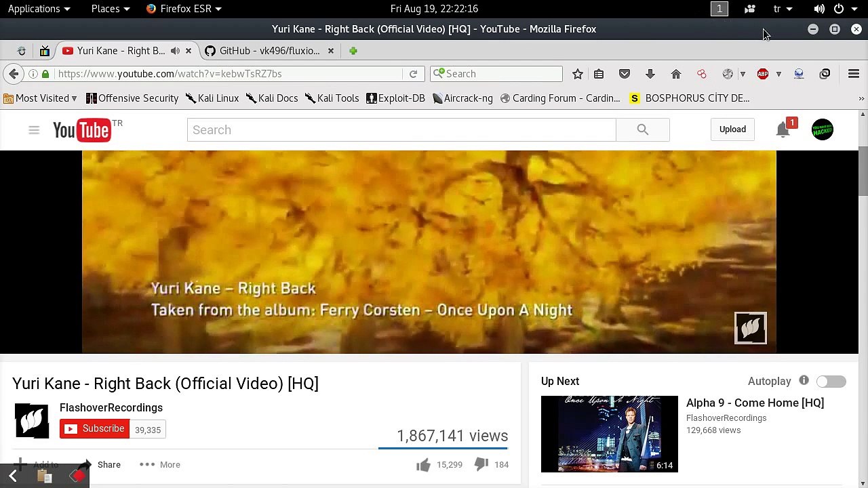
Task: Switch to the GitHub vk496/fluxion tab
Action: click(270, 51)
